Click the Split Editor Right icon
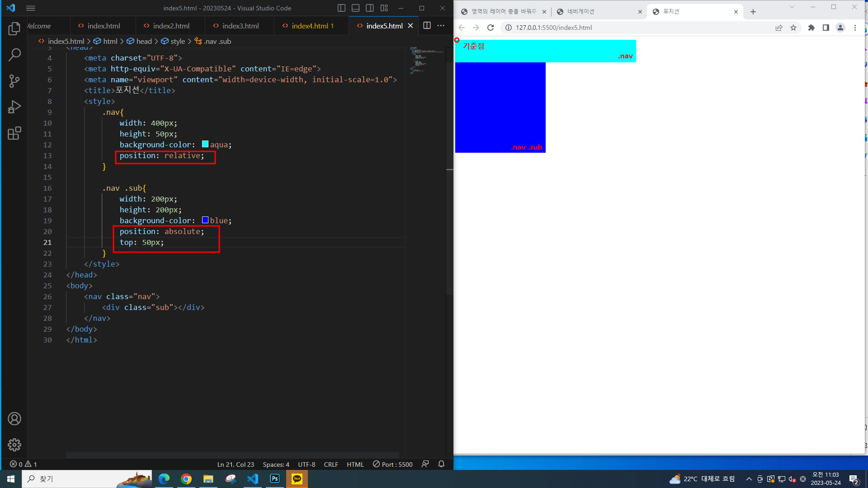Screen dimensions: 868x488 [x=427, y=26]
